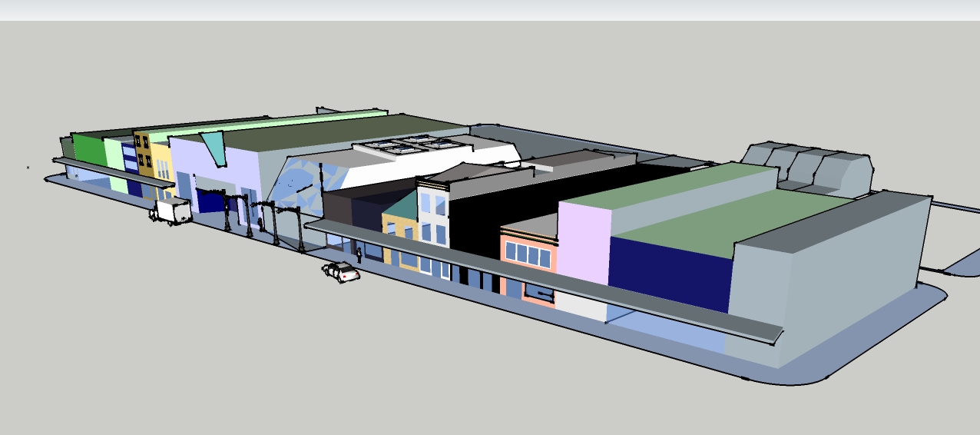This screenshot has width=980, height=435.
Task: Select the white box truck model
Action: point(171,211)
